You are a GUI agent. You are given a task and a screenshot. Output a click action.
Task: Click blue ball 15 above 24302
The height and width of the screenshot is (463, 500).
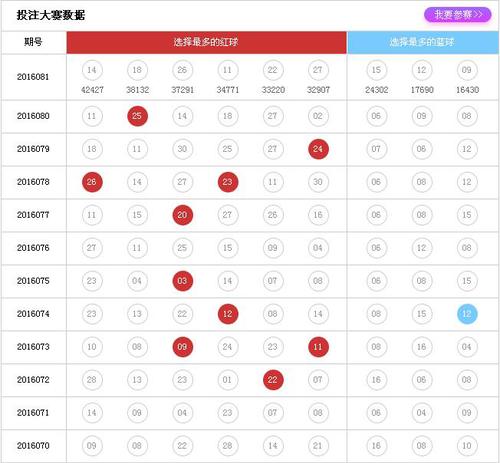click(376, 70)
